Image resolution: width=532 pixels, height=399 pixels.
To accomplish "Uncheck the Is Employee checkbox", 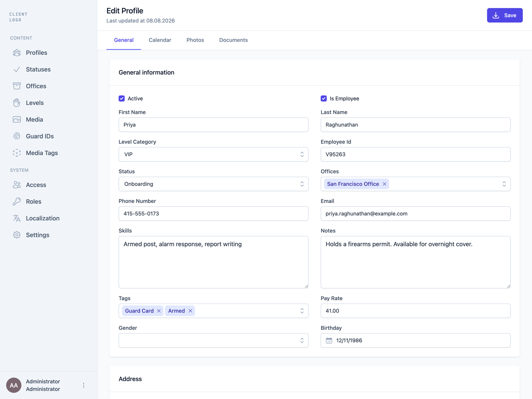I will (x=324, y=98).
